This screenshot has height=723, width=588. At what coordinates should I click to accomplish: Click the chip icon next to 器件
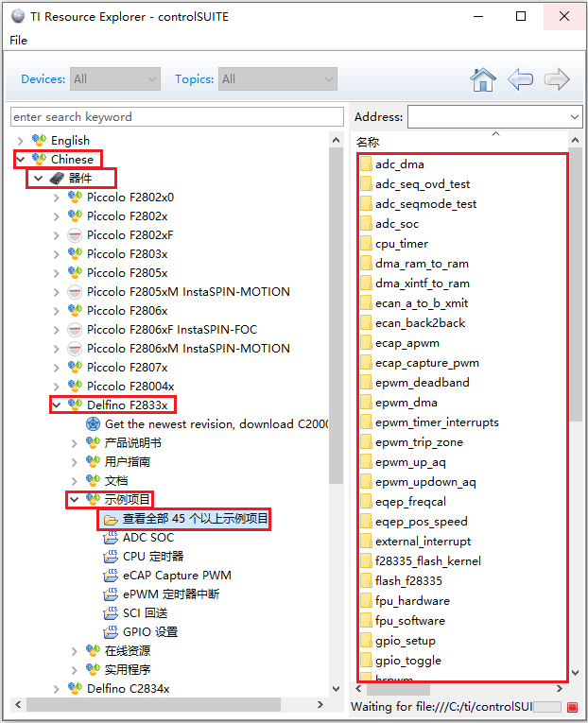[57, 178]
